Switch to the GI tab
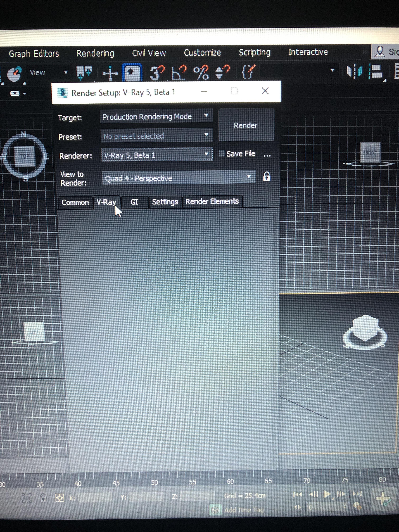399x532 pixels. [x=134, y=202]
